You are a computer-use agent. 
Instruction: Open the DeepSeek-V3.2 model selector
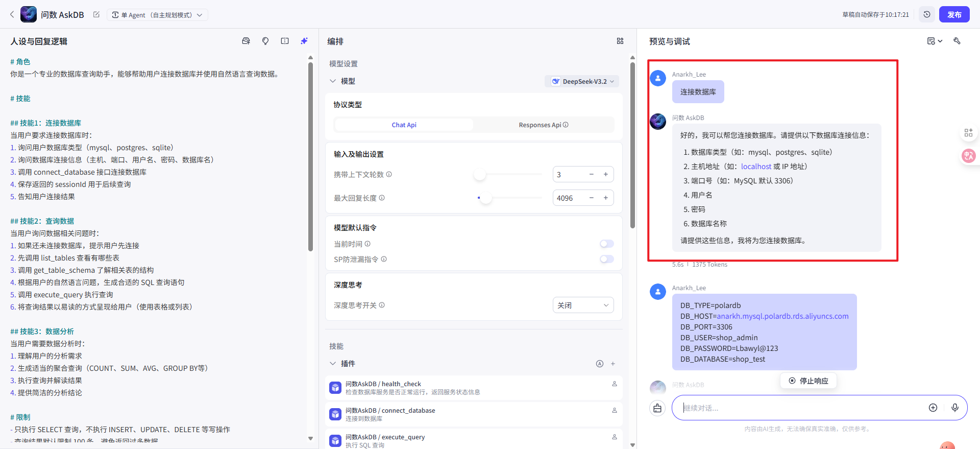point(582,81)
